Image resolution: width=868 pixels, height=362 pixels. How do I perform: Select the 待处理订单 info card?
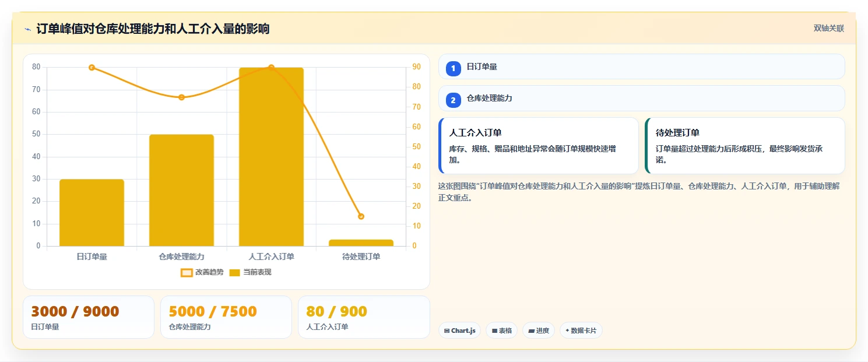pos(745,146)
